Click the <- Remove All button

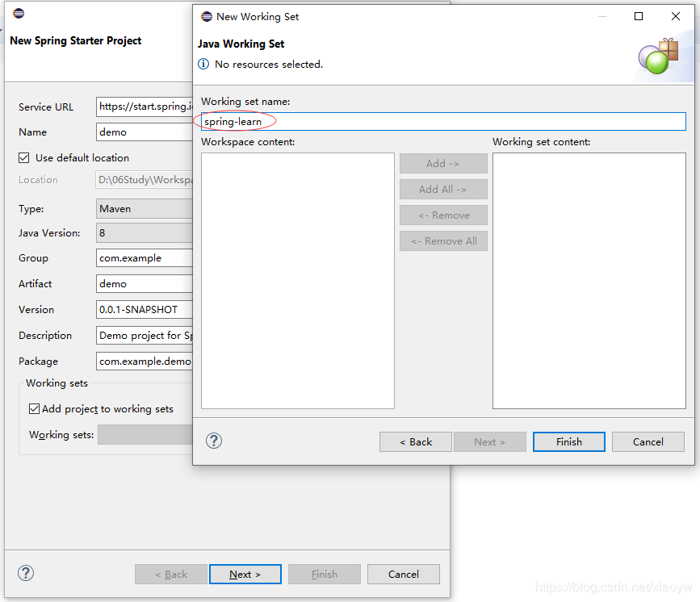443,241
